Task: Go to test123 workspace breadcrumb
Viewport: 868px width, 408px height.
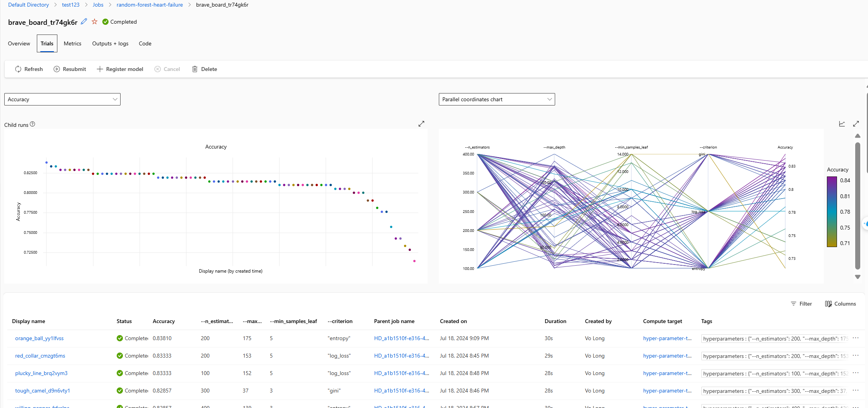Action: click(71, 5)
